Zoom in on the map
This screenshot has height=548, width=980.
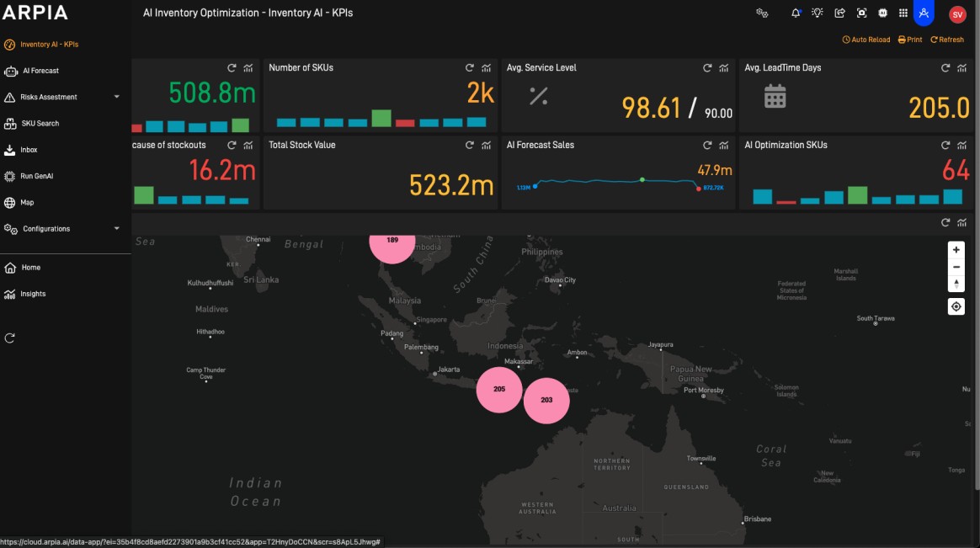pyautogui.click(x=956, y=250)
